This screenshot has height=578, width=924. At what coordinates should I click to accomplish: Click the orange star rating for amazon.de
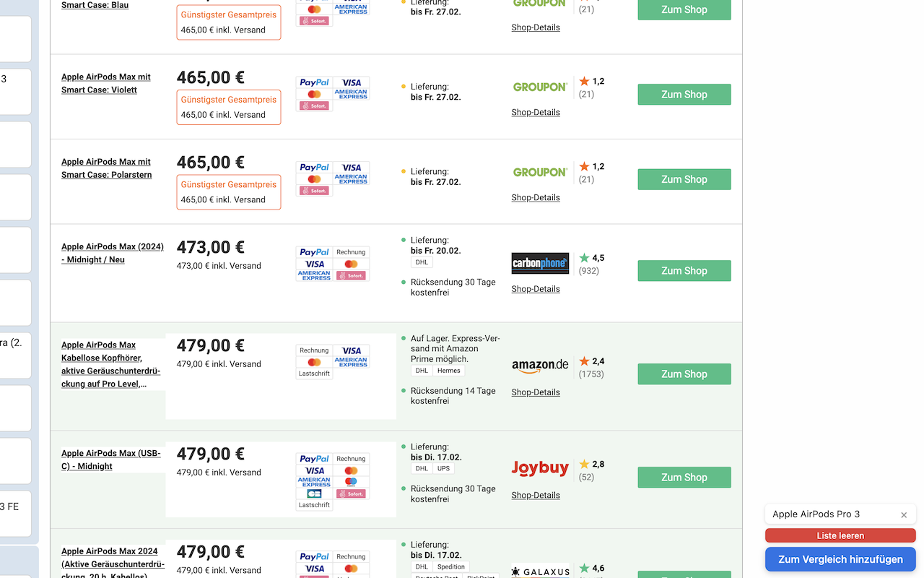[584, 361]
